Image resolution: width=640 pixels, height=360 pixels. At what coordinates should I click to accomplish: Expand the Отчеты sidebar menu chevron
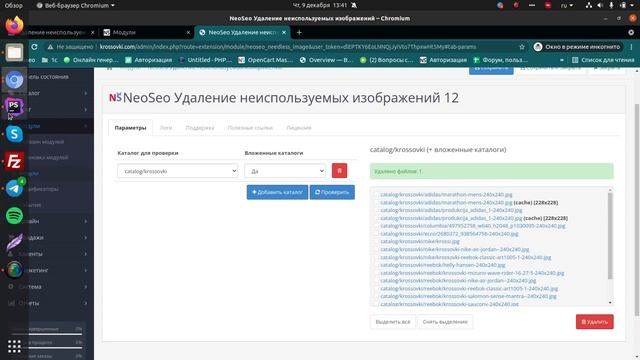86,303
